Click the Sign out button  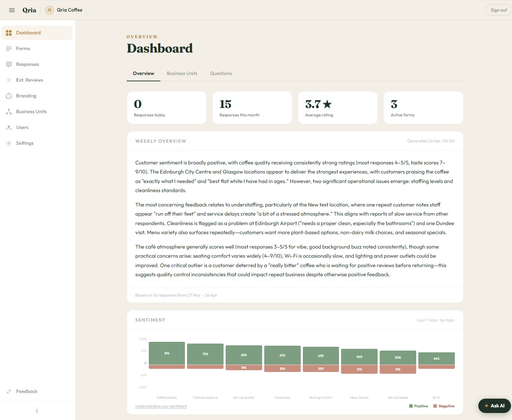coord(499,10)
